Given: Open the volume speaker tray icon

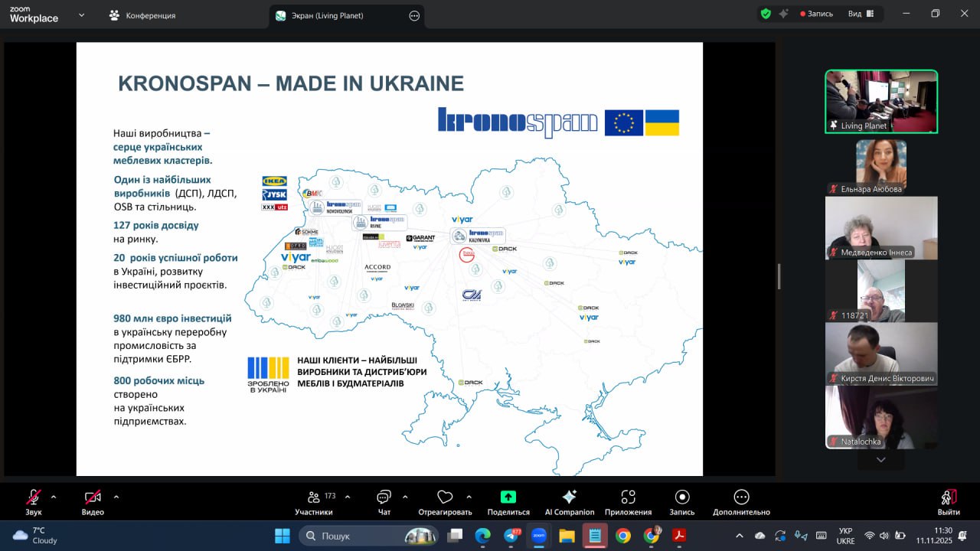Looking at the screenshot, I should (884, 536).
